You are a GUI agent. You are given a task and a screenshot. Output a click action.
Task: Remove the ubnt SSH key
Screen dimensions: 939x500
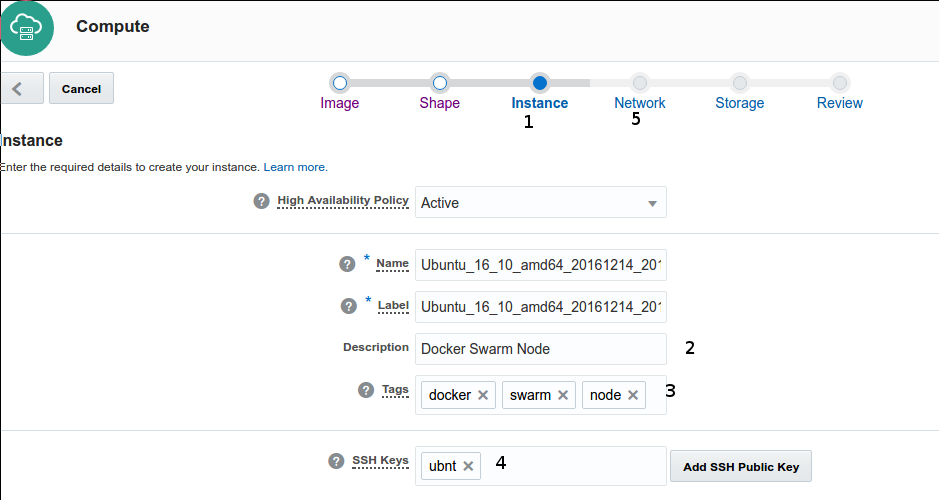468,466
